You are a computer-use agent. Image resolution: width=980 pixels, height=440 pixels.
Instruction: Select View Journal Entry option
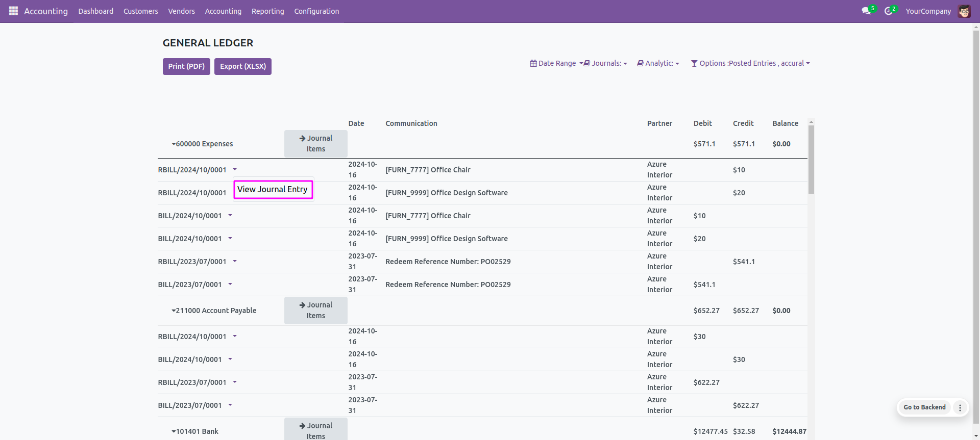pyautogui.click(x=273, y=190)
